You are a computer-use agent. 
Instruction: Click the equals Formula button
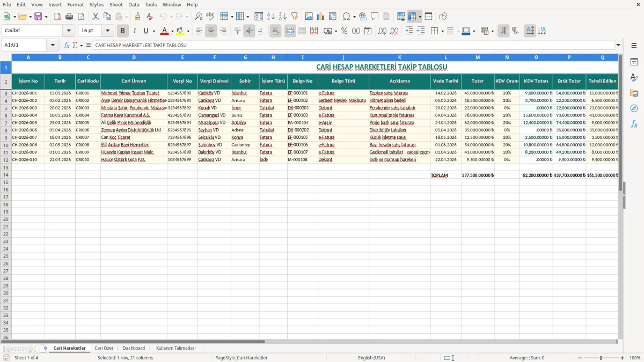pos(88,46)
